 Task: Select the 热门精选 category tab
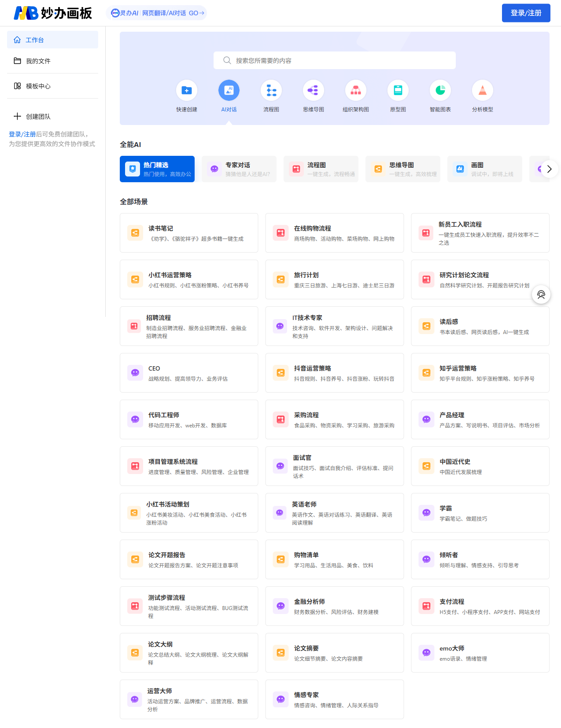click(x=157, y=169)
